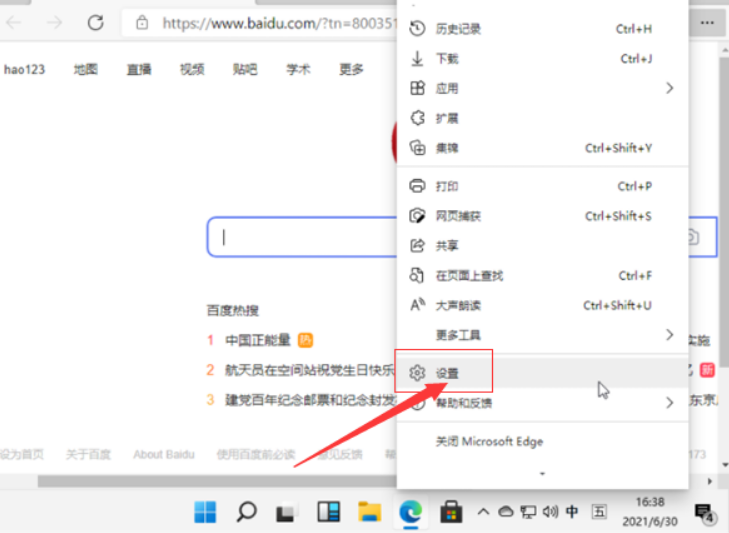Show hidden tray icons chevron

[x=483, y=512]
